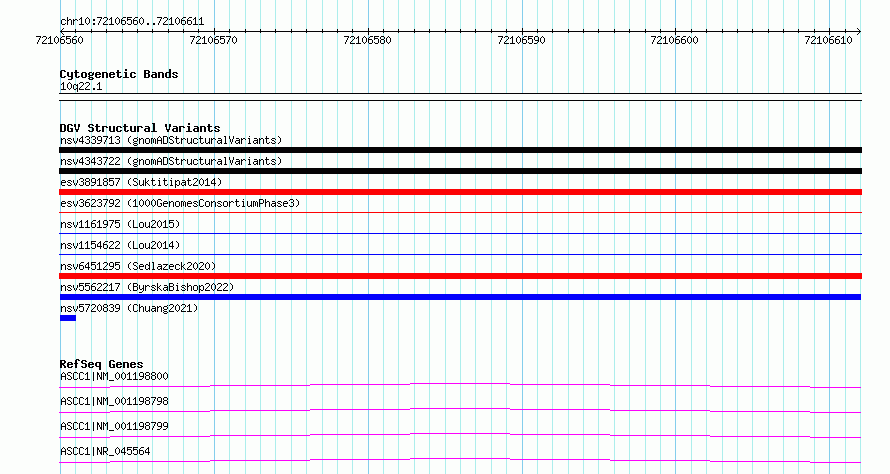Open the esv3623792 1000GenomesConsortiumPhase3 variant

tap(180, 203)
